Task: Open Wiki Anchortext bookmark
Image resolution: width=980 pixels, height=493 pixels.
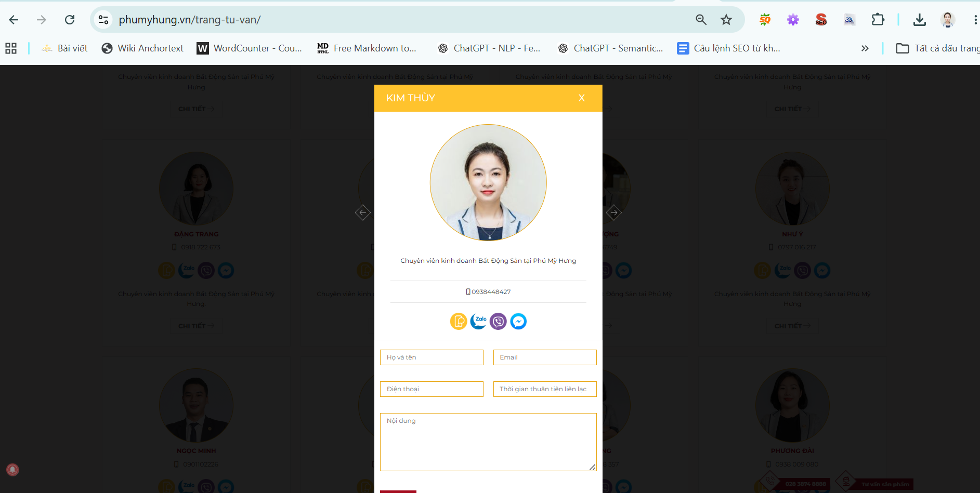Action: (x=142, y=48)
